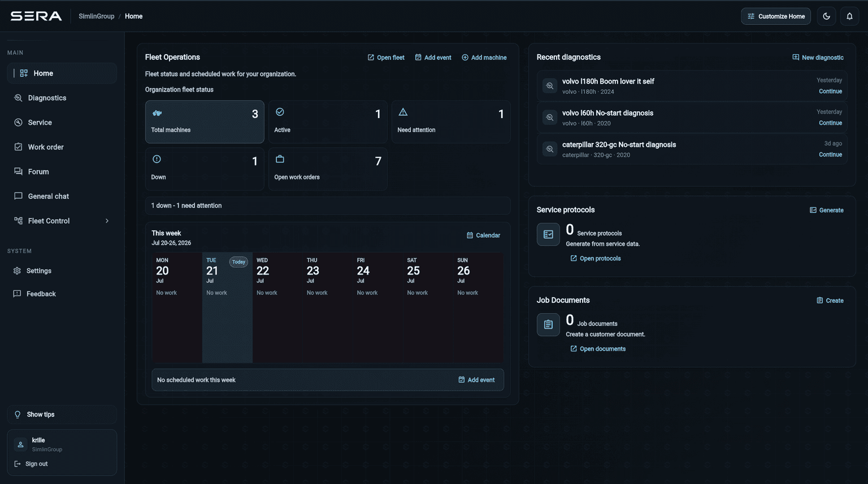
Task: Open Feedback in sidebar
Action: pos(62,294)
